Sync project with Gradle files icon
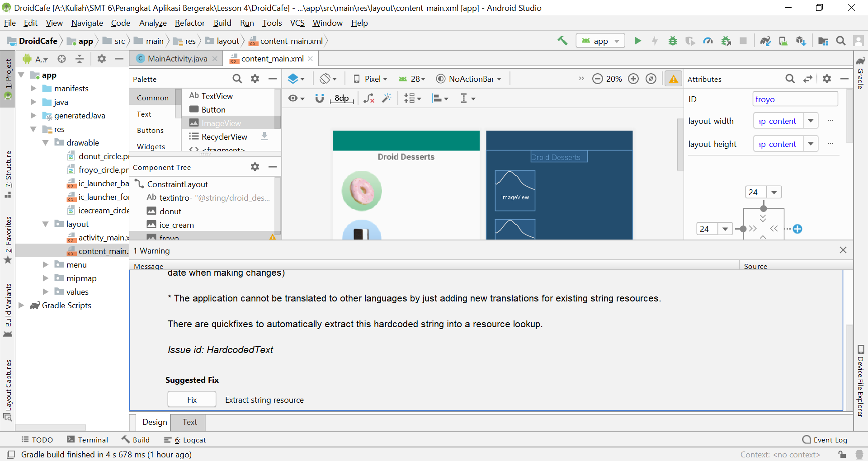Viewport: 868px width, 461px height. [x=765, y=40]
